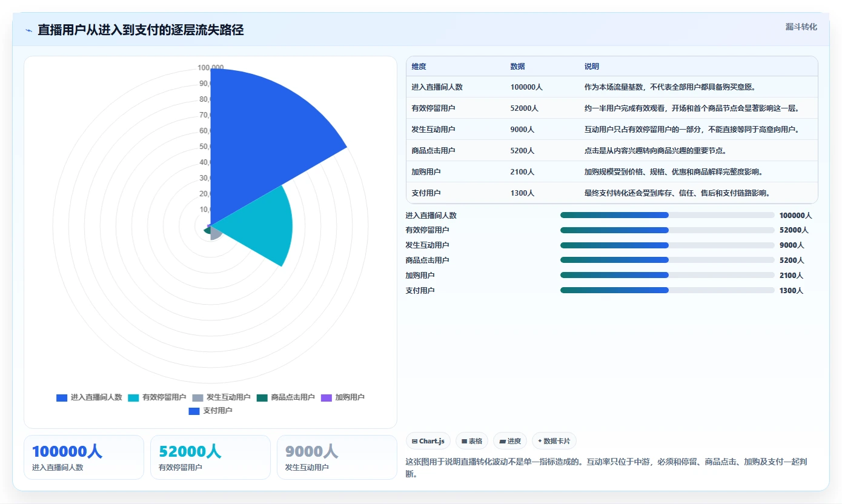Click the progress bar for 支付用户

(667, 290)
